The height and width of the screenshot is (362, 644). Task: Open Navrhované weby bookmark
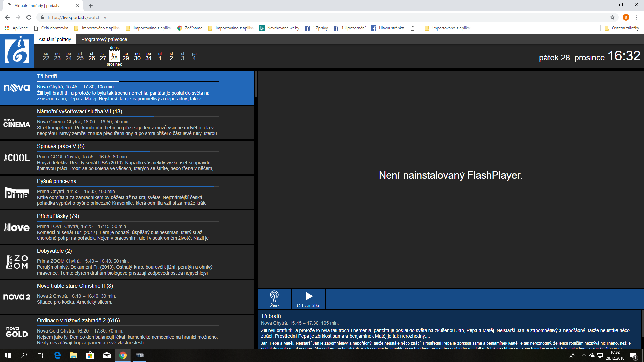point(279,28)
